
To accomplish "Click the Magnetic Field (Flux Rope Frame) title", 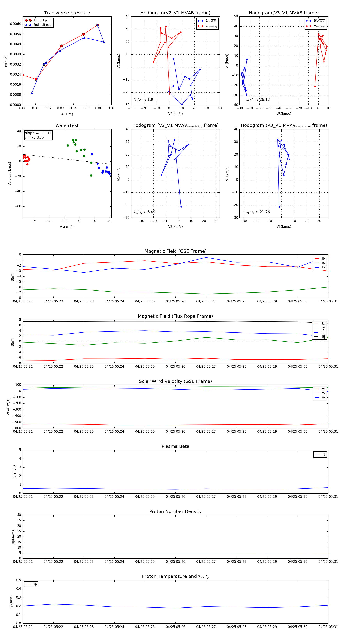I will pos(175,316).
